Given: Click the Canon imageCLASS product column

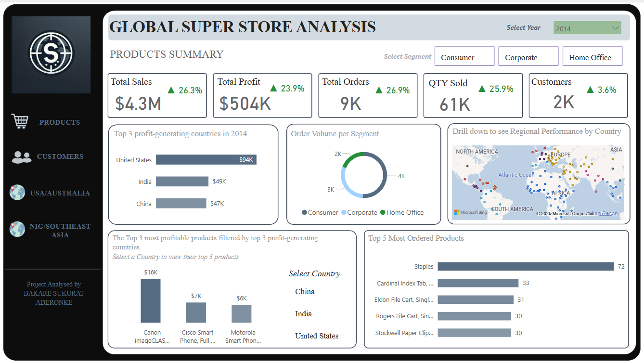Looking at the screenshot, I should [x=151, y=301].
